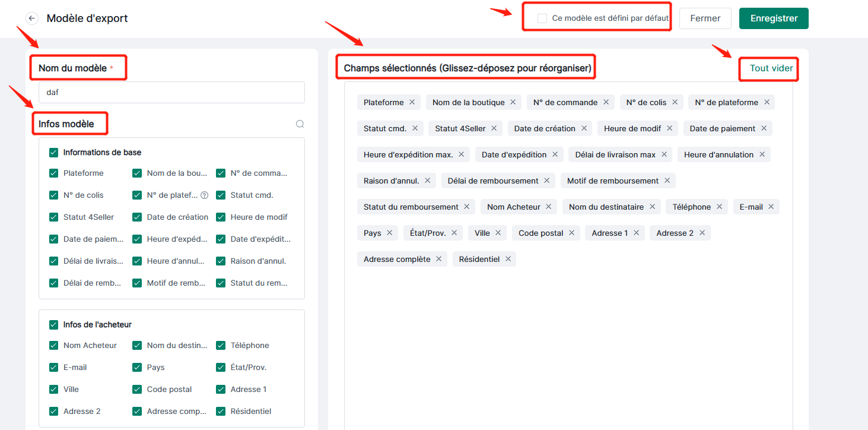The height and width of the screenshot is (430, 868).
Task: Remove the Heure d'expédition max. tag
Action: click(462, 154)
